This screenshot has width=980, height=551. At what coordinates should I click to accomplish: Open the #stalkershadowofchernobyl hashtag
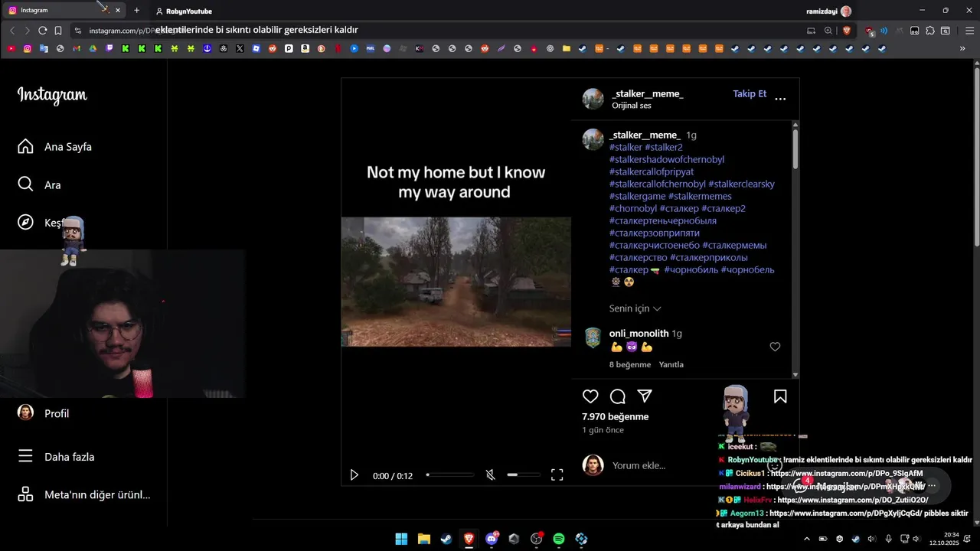667,159
